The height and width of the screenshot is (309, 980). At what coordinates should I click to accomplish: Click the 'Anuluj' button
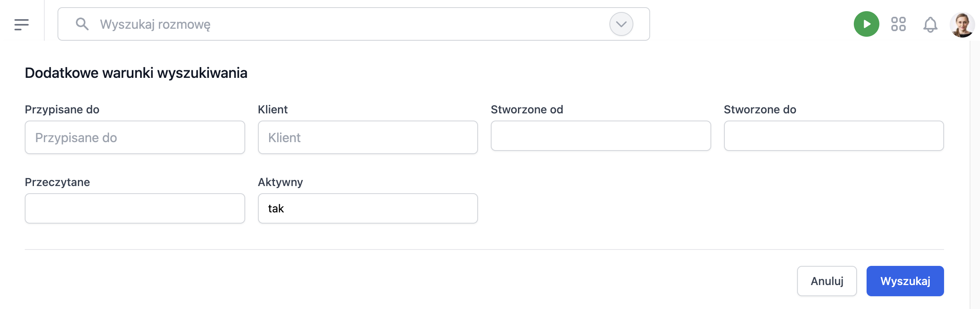pos(827,281)
